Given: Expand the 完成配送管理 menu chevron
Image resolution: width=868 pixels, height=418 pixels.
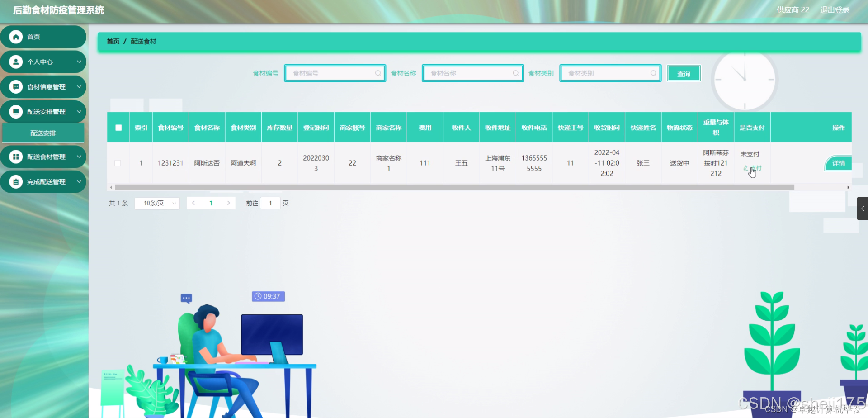Looking at the screenshot, I should tap(79, 182).
